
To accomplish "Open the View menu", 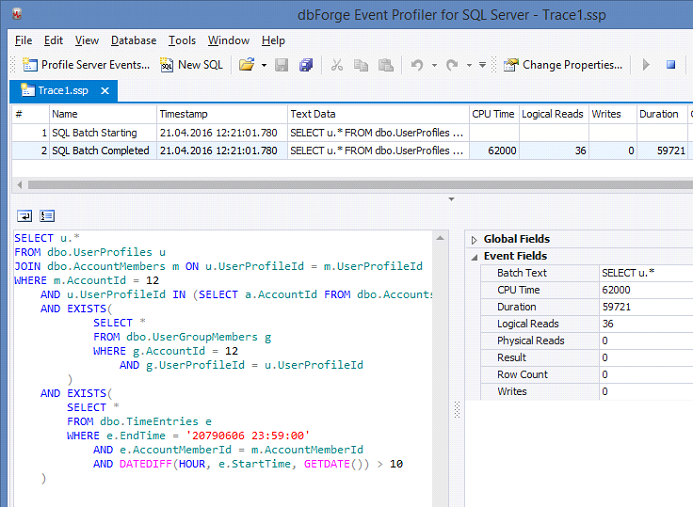I will click(87, 41).
